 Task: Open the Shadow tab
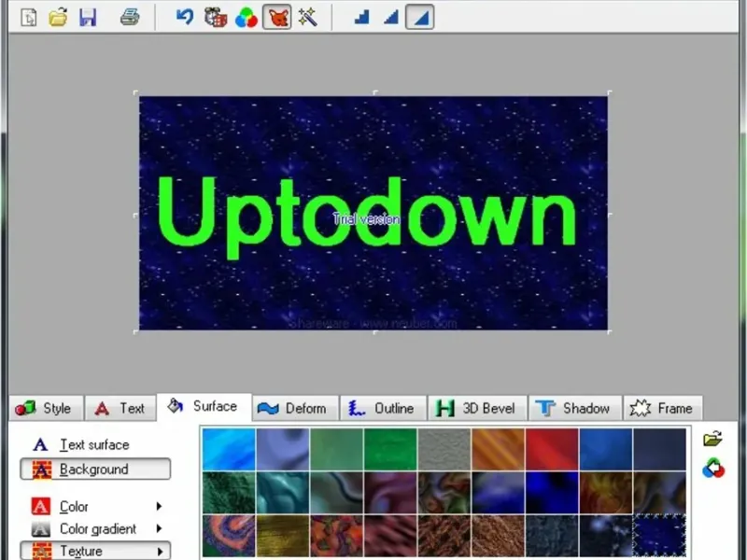pos(575,408)
